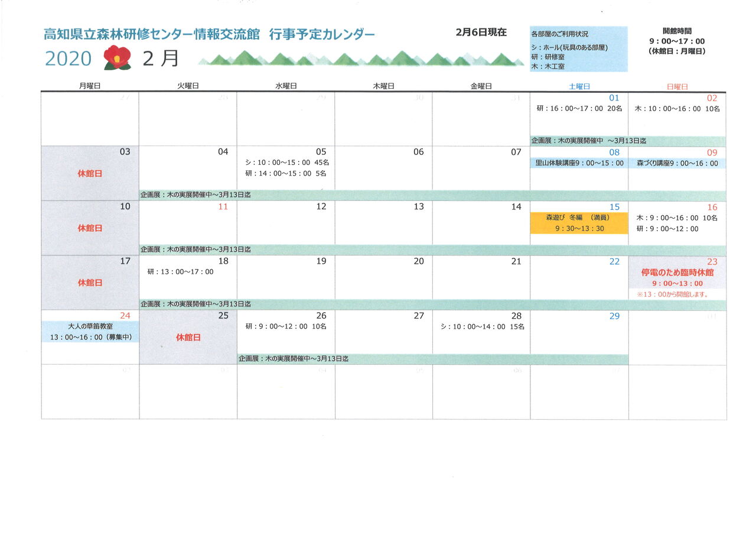
Task: Click 休館日 on Monday the 17th
Action: 90,283
